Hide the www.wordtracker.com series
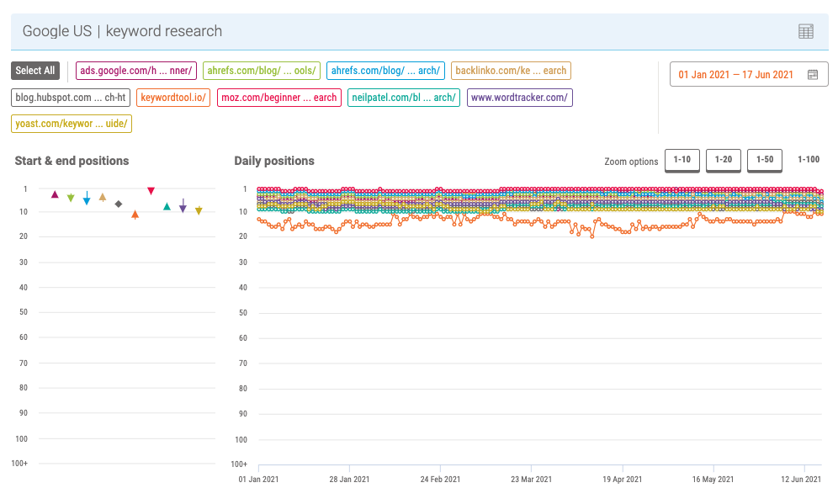This screenshot has height=504, width=838. point(519,98)
